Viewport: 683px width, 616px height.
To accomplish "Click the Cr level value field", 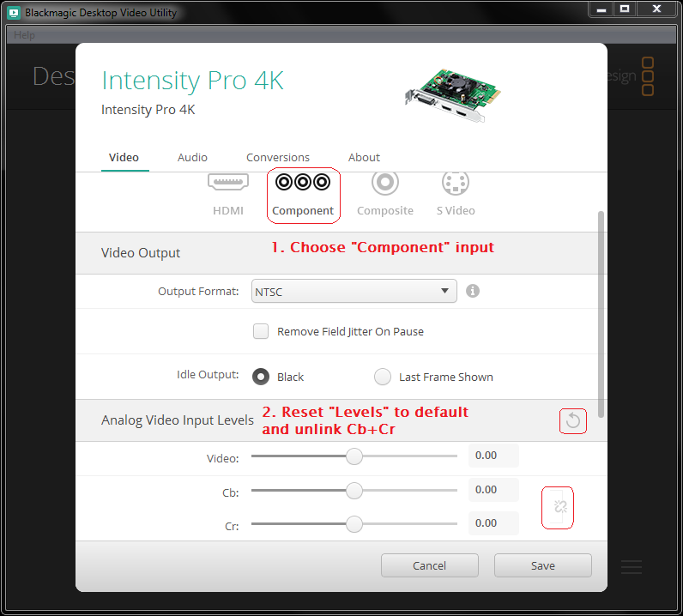I will [x=493, y=523].
